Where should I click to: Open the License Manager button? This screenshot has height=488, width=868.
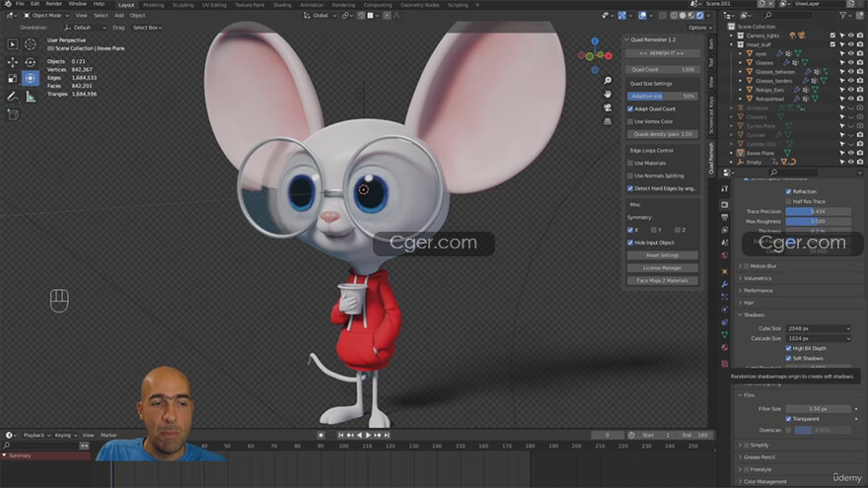tap(662, 268)
